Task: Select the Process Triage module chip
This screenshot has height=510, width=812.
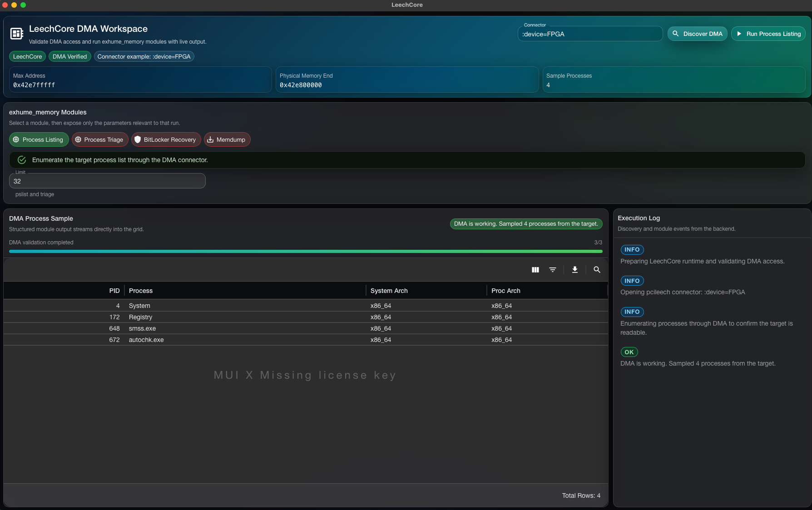Action: point(100,140)
